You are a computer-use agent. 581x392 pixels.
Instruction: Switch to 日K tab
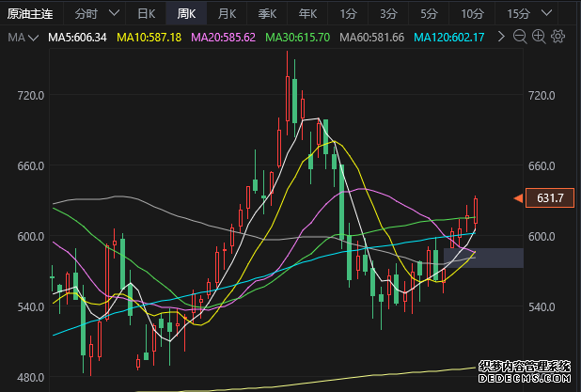[146, 14]
